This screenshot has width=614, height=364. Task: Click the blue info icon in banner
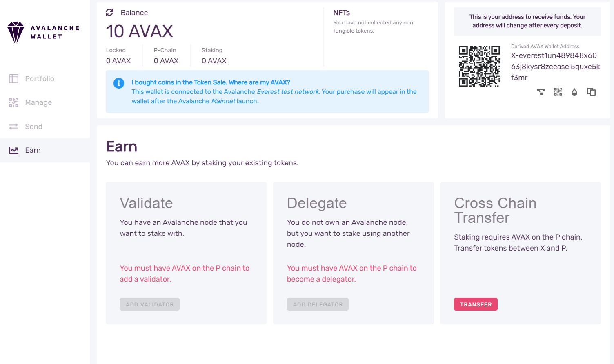tap(119, 83)
